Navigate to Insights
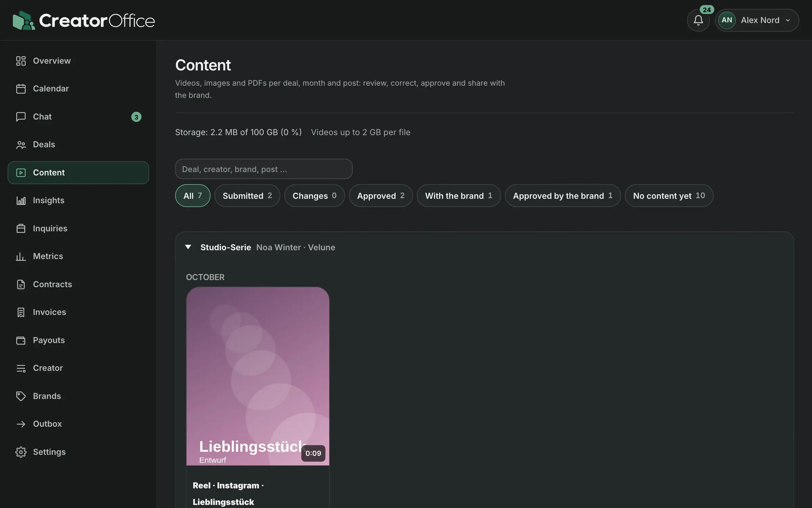Viewport: 812px width, 508px height. click(78, 200)
